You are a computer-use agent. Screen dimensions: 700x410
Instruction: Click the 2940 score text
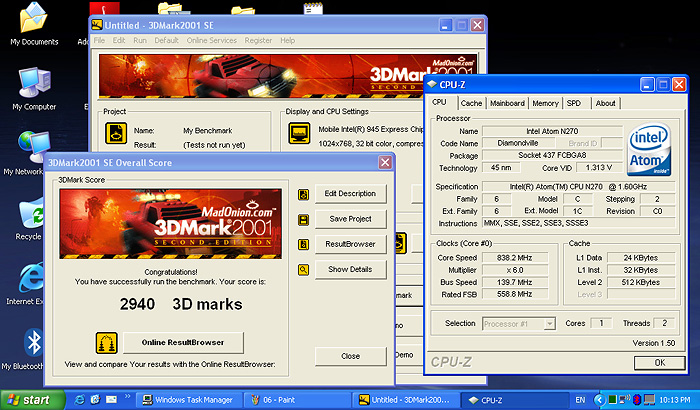(x=137, y=304)
